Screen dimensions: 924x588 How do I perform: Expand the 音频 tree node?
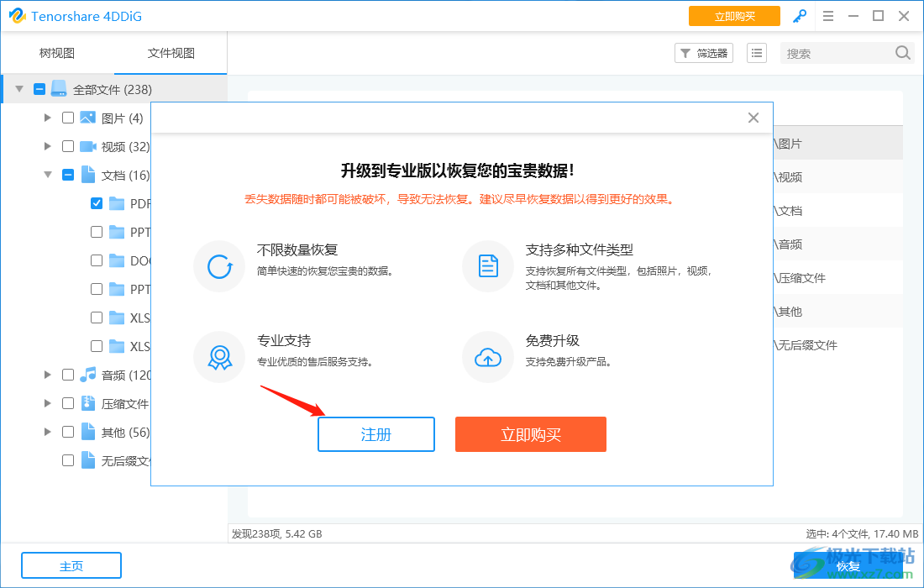click(x=48, y=375)
